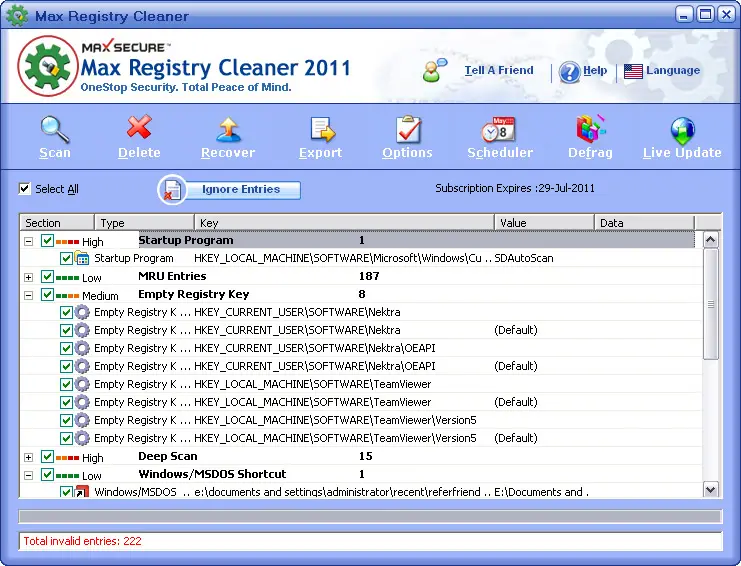This screenshot has height=566, width=741.
Task: Click the scan progress bar
Action: pos(370,516)
